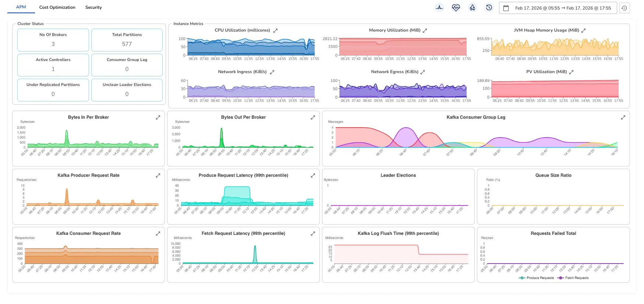Screen dimensions: 644x304
Task: Expand Bytes In Per Broker panel
Action: (158, 117)
